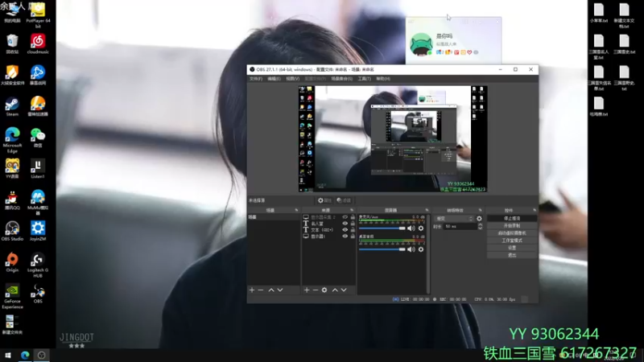Mute the 桌面音频 speaker icon
Screen dimensions: 644x362
tap(411, 249)
